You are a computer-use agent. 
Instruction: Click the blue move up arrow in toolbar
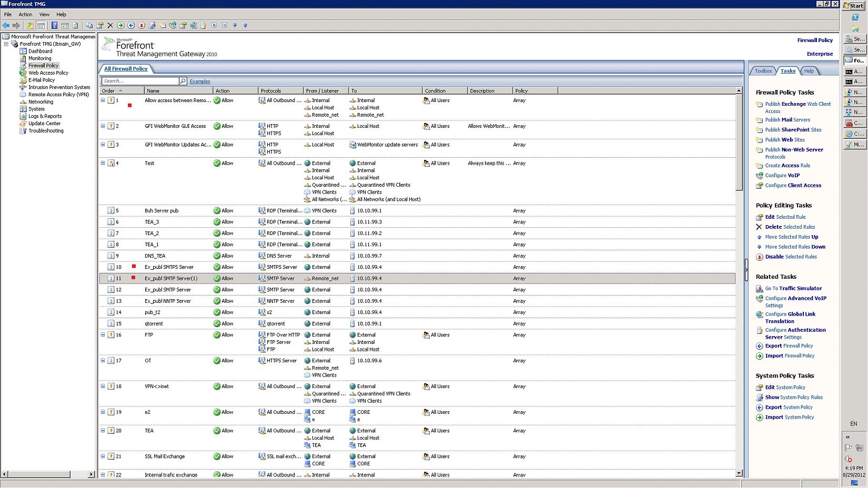click(245, 25)
